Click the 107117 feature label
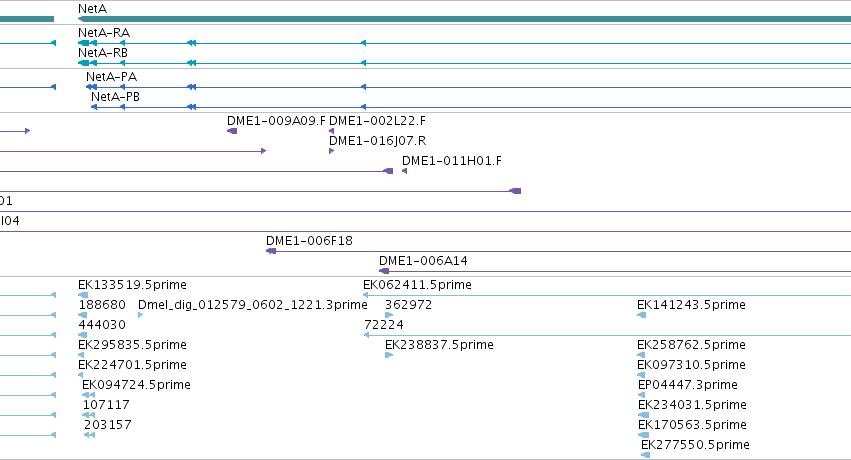The height and width of the screenshot is (460, 851). (x=106, y=405)
